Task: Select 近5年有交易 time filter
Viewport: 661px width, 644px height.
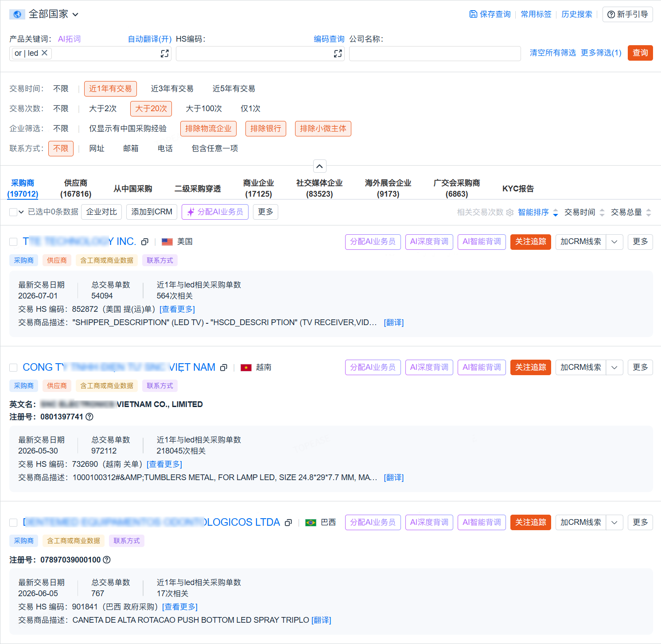Action: (x=233, y=89)
